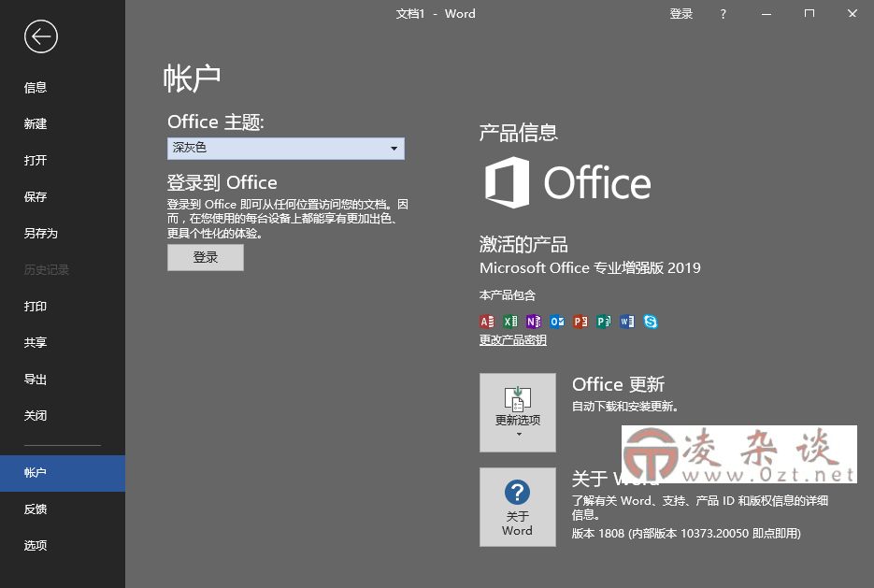Open the help question mark in title bar
Image resolution: width=874 pixels, height=588 pixels.
pos(723,14)
